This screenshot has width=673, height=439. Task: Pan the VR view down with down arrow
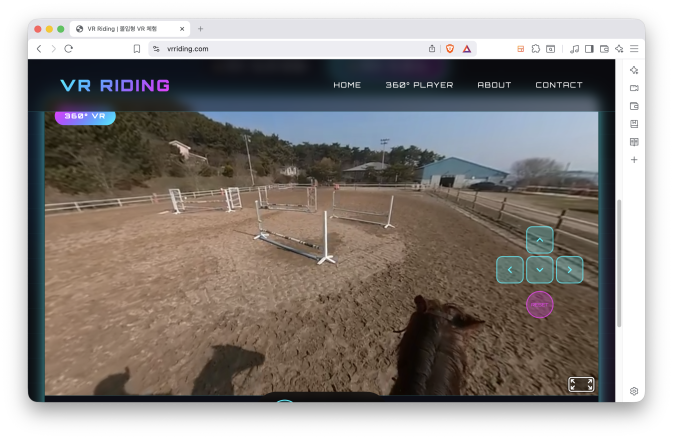point(539,269)
